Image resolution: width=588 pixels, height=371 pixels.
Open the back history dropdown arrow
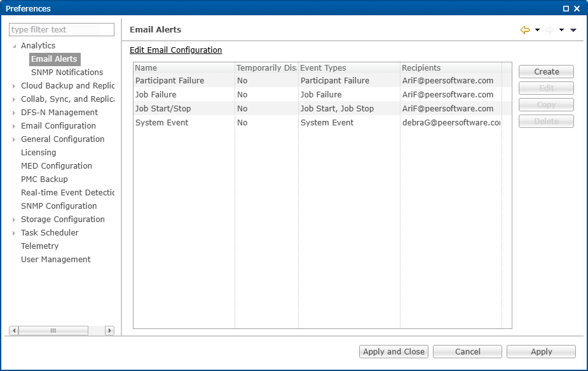[x=537, y=30]
